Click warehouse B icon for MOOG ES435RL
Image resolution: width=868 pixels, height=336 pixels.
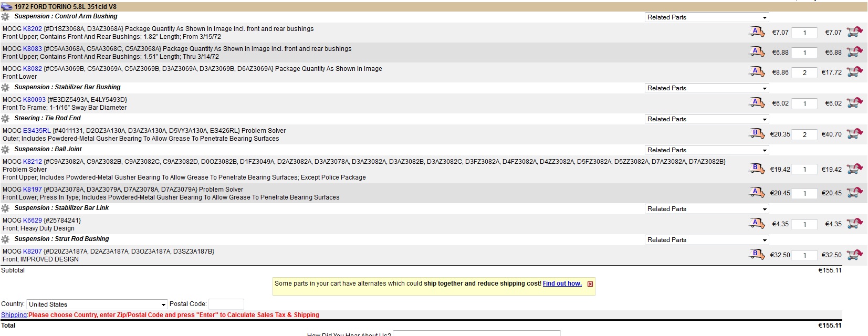[x=756, y=133]
